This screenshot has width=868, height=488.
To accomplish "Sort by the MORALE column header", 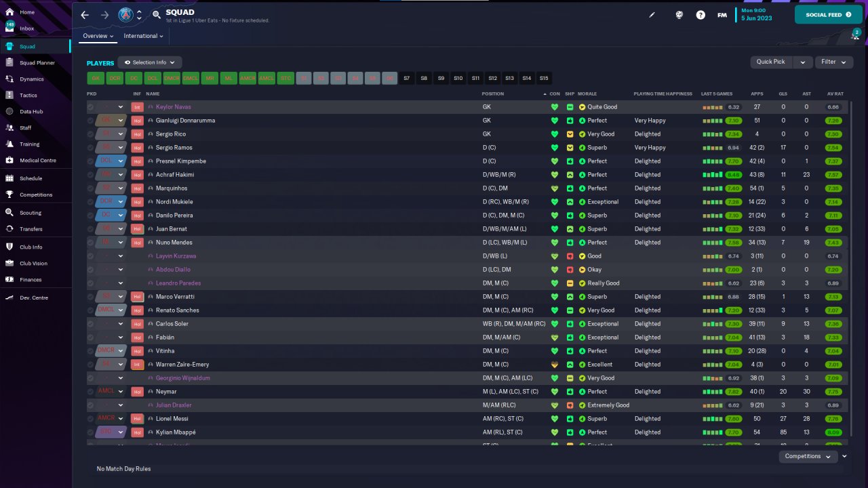I will pos(587,94).
